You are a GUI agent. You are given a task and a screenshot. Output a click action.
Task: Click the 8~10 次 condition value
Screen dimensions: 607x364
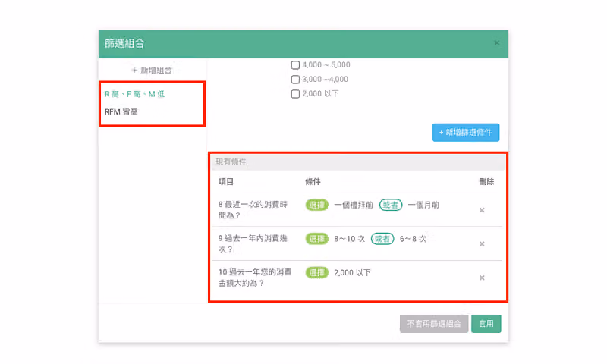350,239
